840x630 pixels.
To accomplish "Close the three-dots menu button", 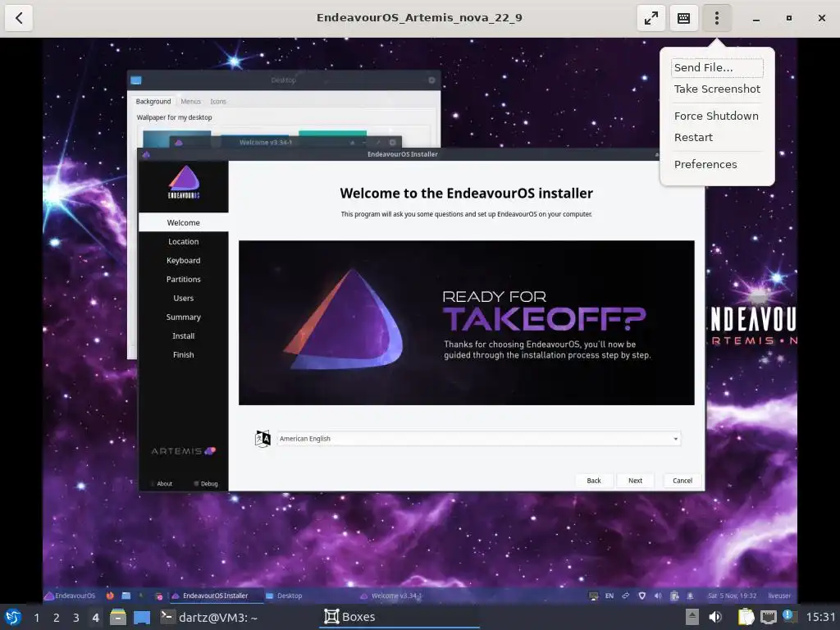I will click(717, 18).
